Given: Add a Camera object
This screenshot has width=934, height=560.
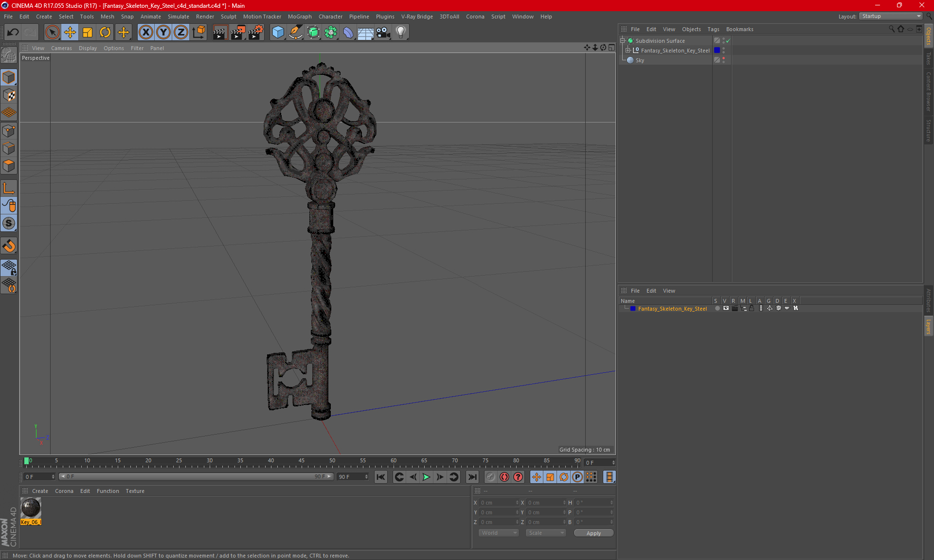Looking at the screenshot, I should click(x=383, y=32).
